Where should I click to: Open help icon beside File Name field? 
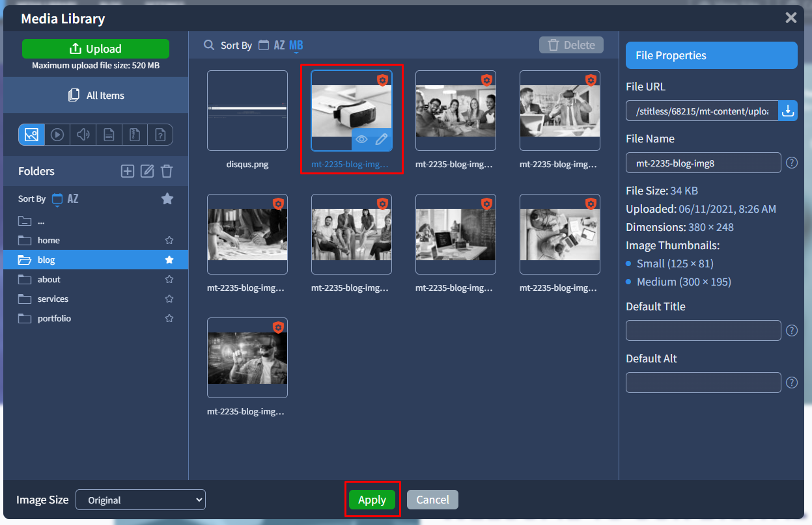792,163
